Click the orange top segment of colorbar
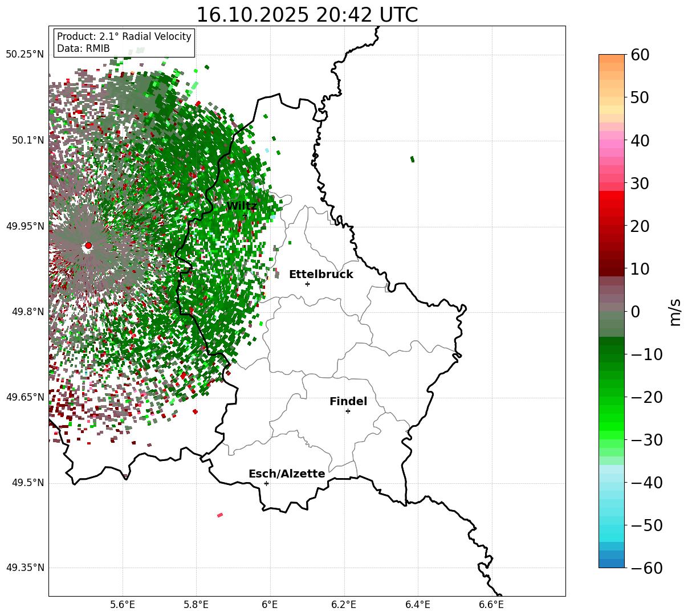The image size is (688, 616). coord(612,59)
